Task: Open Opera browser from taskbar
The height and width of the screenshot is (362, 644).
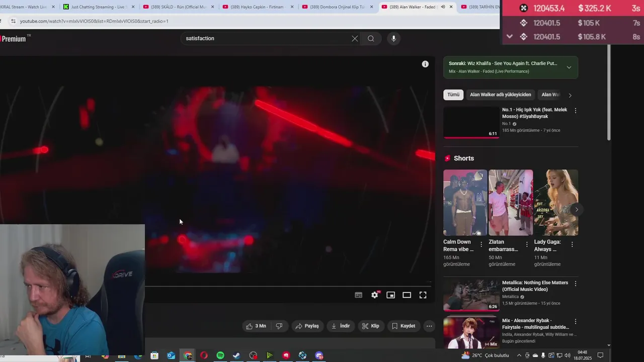Action: pyautogui.click(x=204, y=355)
